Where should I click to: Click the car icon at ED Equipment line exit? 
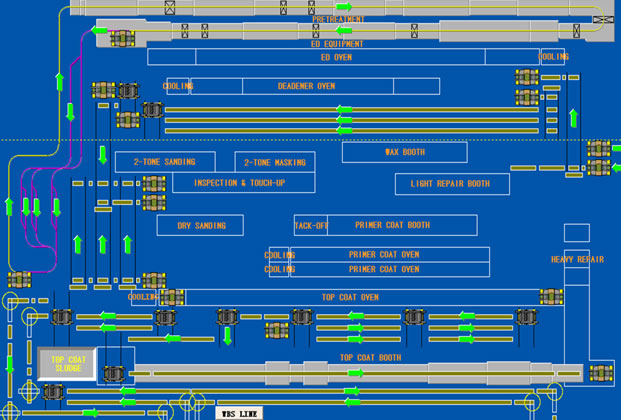click(x=121, y=39)
